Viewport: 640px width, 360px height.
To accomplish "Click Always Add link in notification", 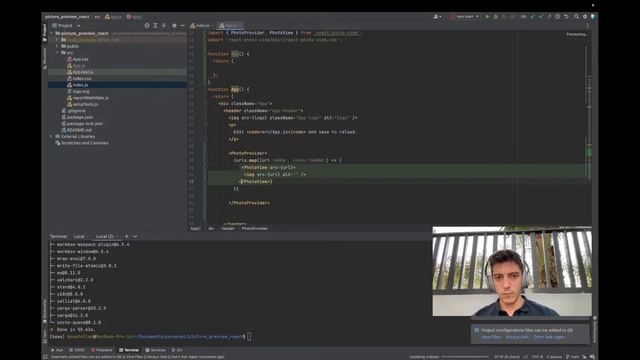I will [517, 337].
